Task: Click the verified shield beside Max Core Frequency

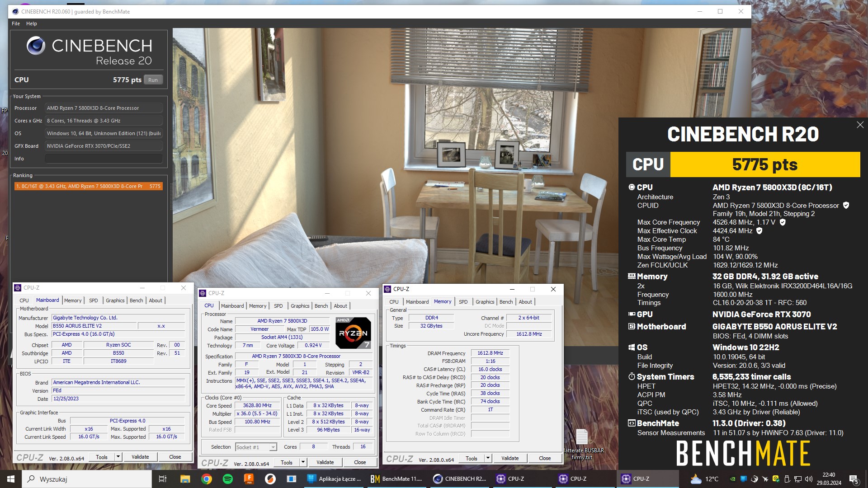Action: pos(783,222)
